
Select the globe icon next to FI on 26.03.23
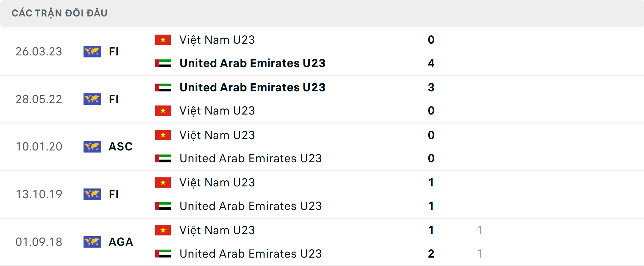pos(92,51)
